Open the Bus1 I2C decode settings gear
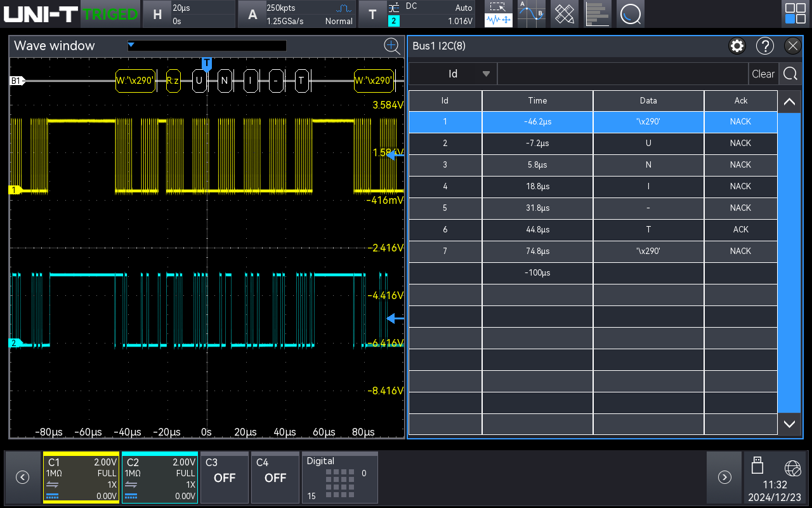Screen dimensions: 812x508 [x=737, y=46]
